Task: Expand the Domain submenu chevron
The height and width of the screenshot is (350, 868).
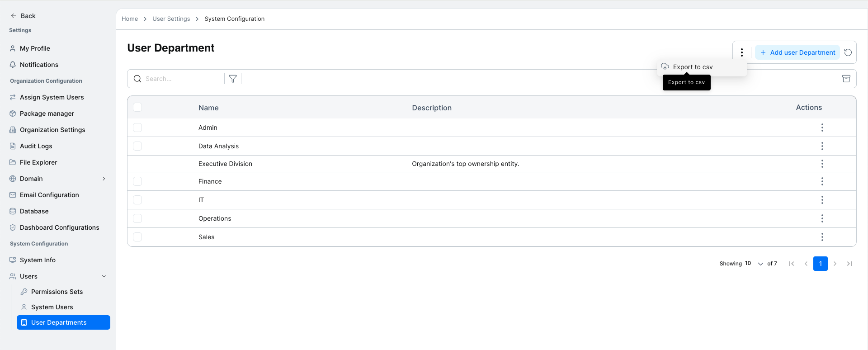Action: tap(104, 179)
